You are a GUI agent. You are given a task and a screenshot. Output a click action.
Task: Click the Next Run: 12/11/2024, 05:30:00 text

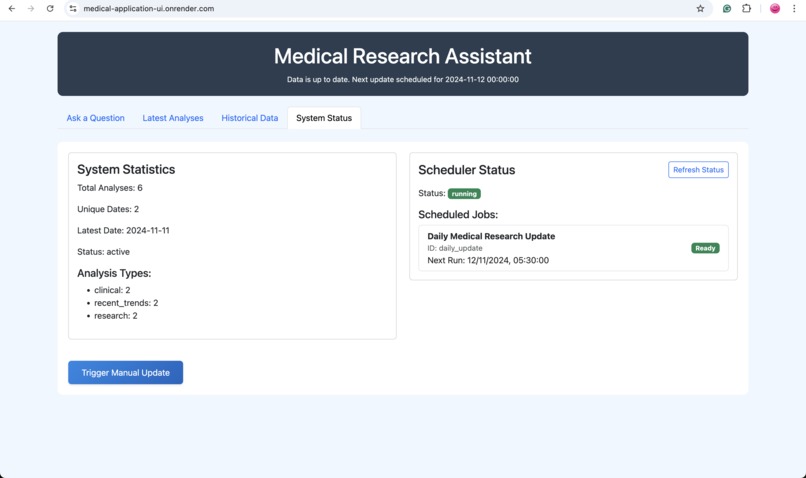(x=488, y=261)
